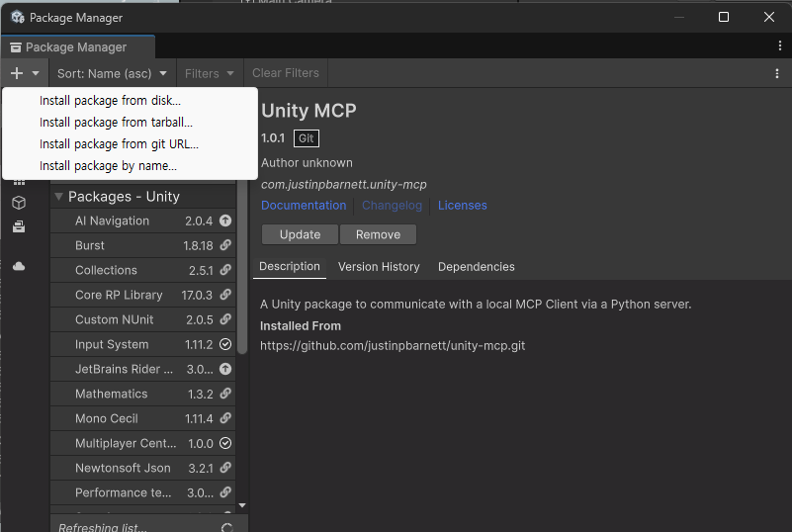The height and width of the screenshot is (532, 792).
Task: Open Licenses link
Action: pos(462,206)
